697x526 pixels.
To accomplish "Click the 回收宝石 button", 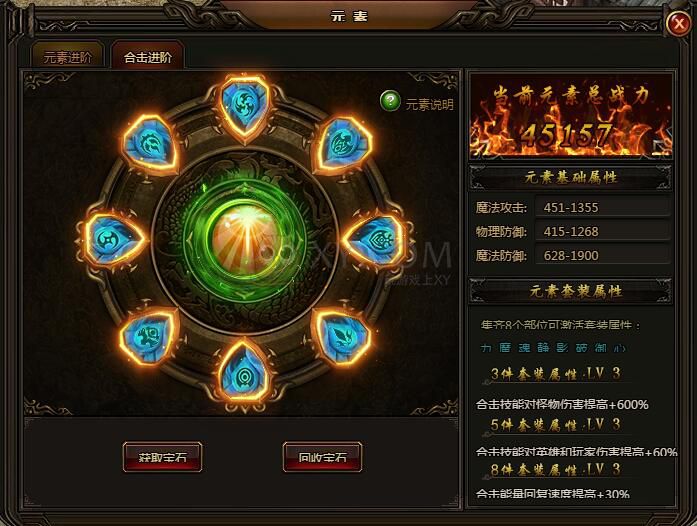I will tap(322, 457).
